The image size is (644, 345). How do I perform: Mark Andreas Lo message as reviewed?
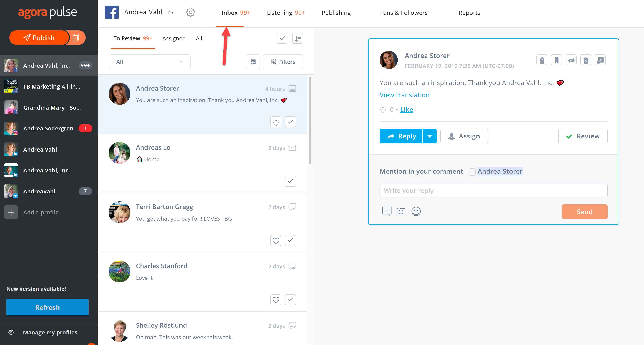290,181
